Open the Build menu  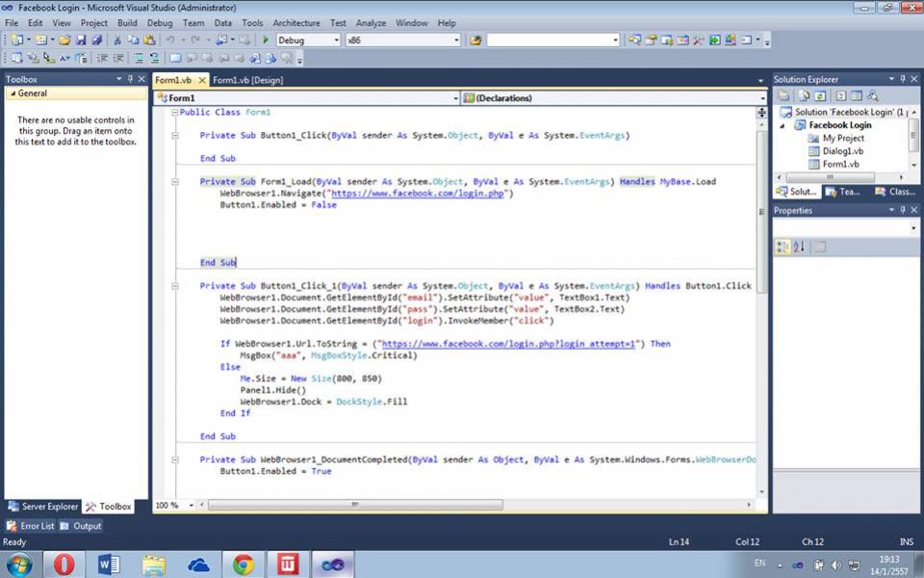[127, 23]
